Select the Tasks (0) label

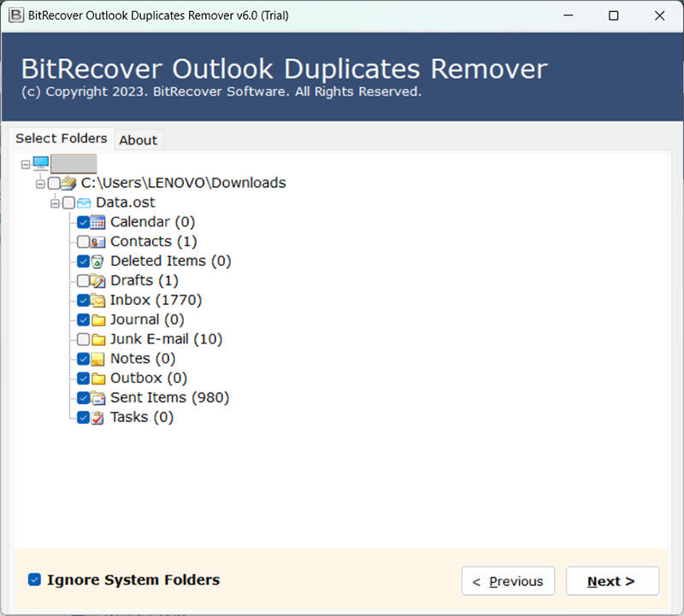[142, 418]
